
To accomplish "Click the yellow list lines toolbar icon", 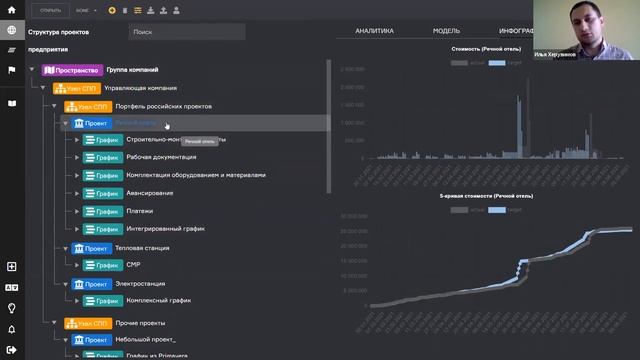I will [x=138, y=10].
